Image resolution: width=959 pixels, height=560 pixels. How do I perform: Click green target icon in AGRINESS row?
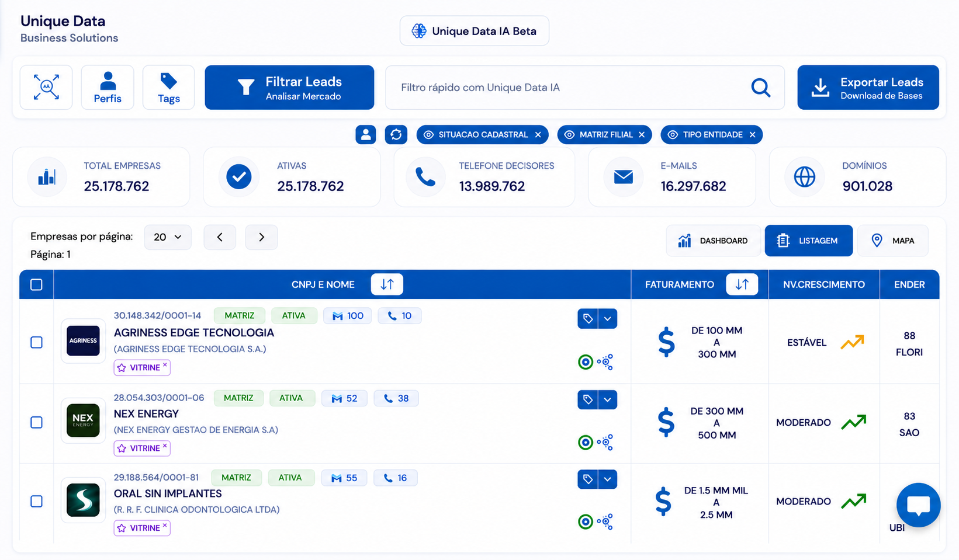coord(586,362)
